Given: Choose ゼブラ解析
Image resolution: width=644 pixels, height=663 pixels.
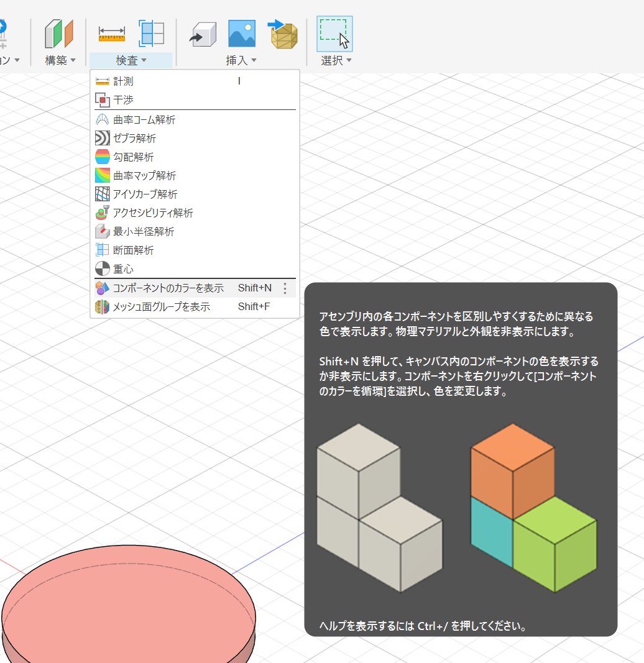Looking at the screenshot, I should click(x=195, y=139).
